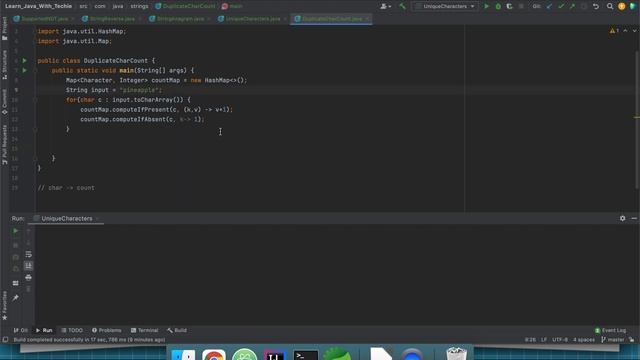Viewport: 640px width, 360px height.
Task: Toggle the Project side panel
Action: [x=4, y=28]
